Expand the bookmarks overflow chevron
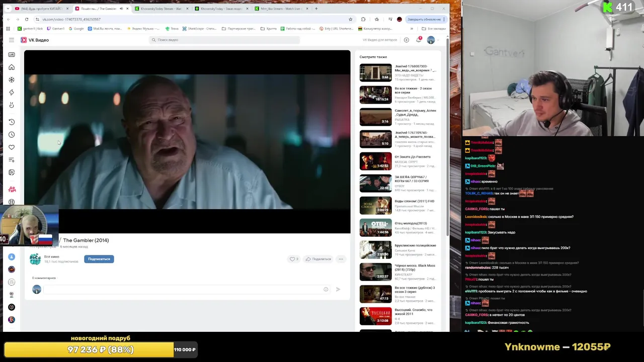644x362 pixels. coord(412,29)
